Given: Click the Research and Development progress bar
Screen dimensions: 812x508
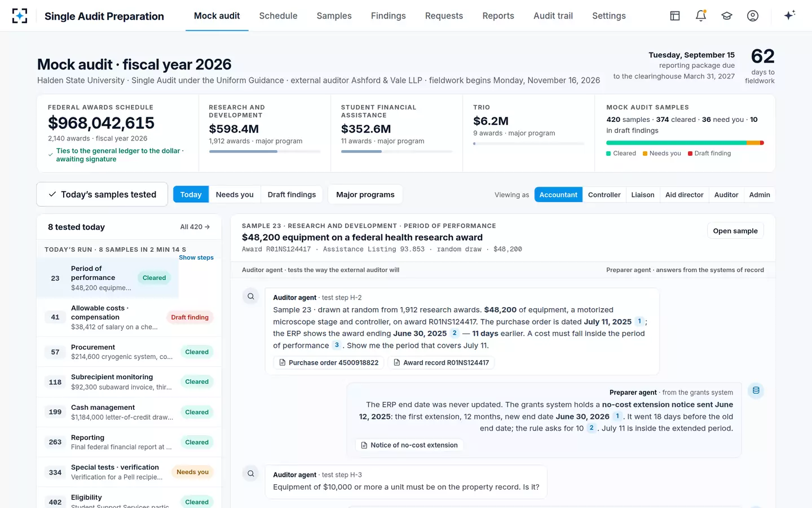Looking at the screenshot, I should [x=264, y=151].
